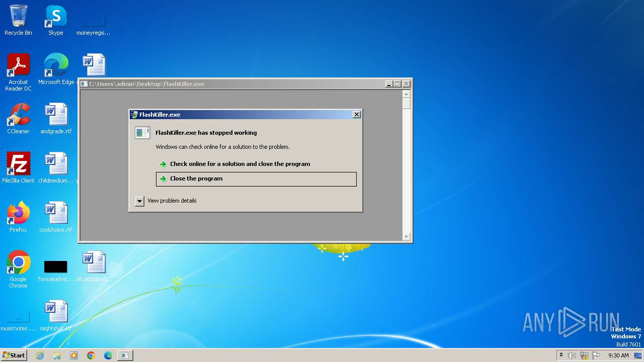Select the musicnotes desktop file
644x362 pixels.
click(18, 322)
